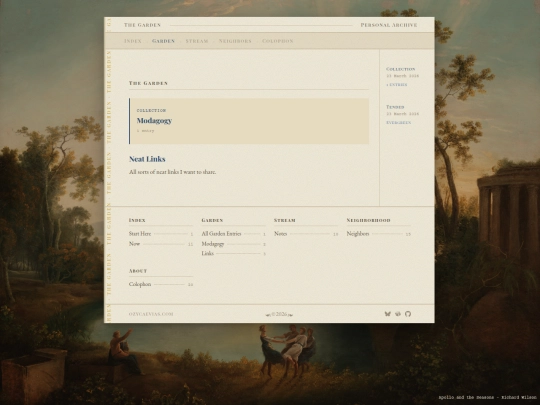
Task: Click 'All sorts of neat links' description
Action: [x=173, y=172]
